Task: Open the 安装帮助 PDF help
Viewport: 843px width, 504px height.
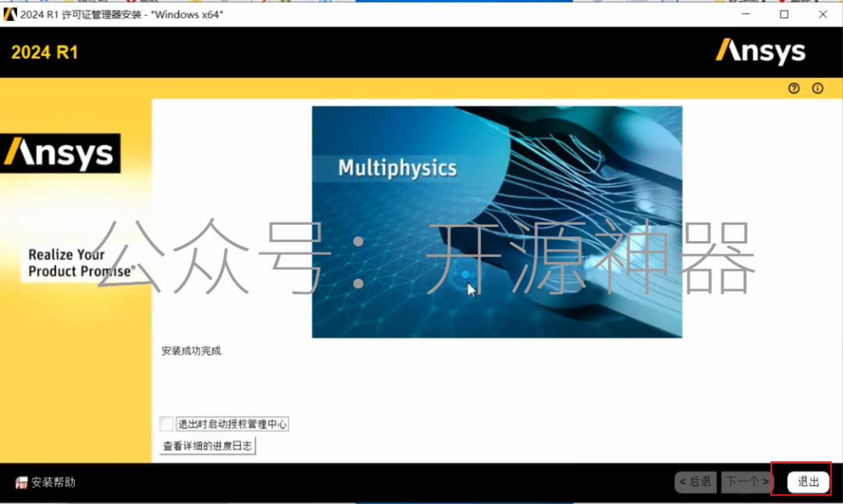Action: tap(45, 482)
